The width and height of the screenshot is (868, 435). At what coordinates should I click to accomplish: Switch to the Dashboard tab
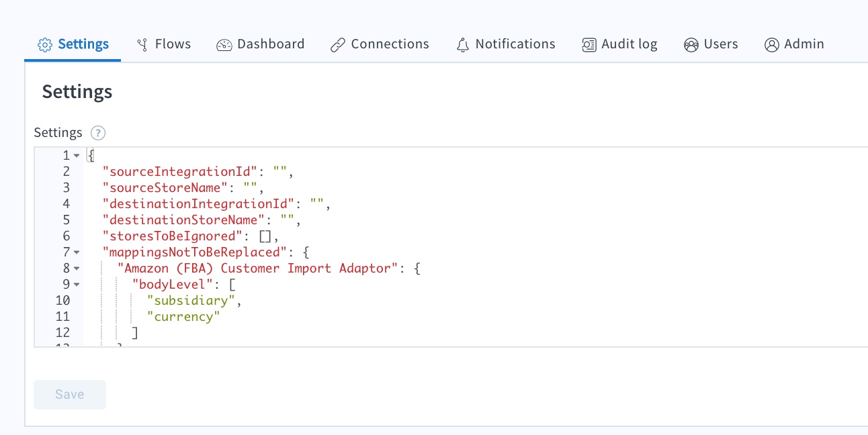tap(261, 44)
